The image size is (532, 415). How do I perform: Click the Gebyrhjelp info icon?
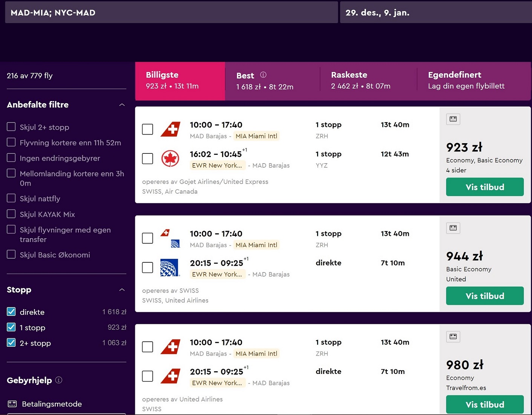click(x=59, y=380)
